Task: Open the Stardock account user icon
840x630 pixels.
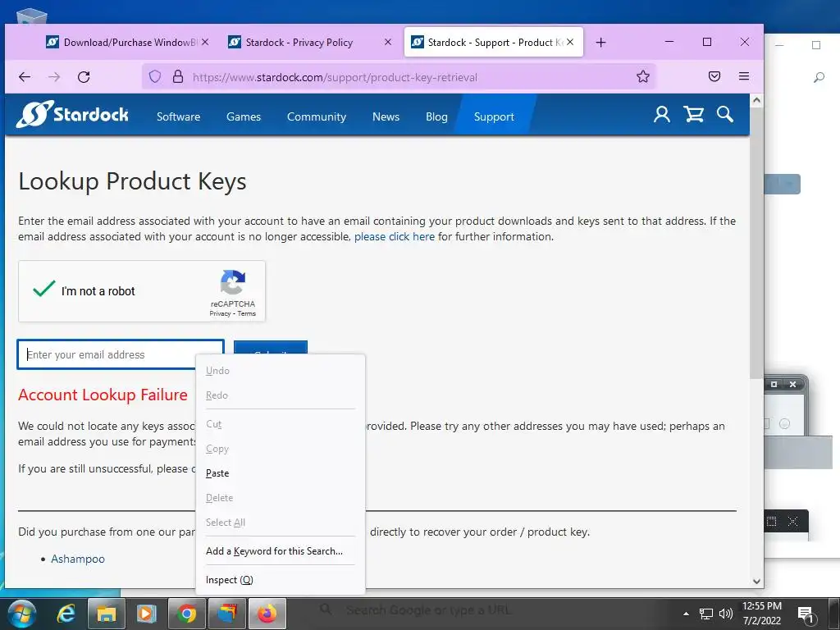Action: point(662,114)
